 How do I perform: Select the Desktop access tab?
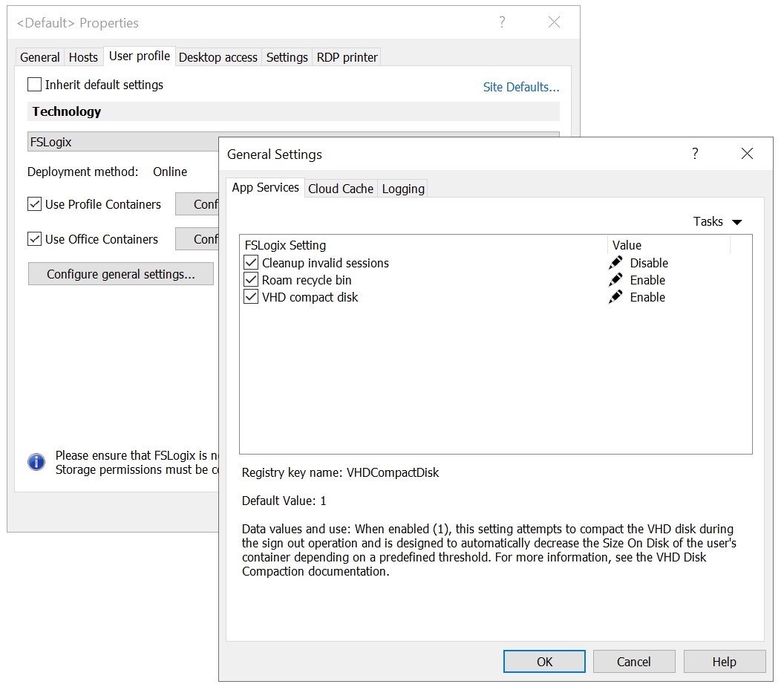(218, 57)
